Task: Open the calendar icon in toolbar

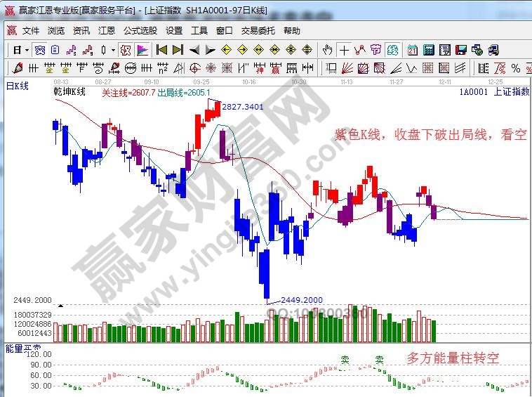Action: tap(411, 50)
